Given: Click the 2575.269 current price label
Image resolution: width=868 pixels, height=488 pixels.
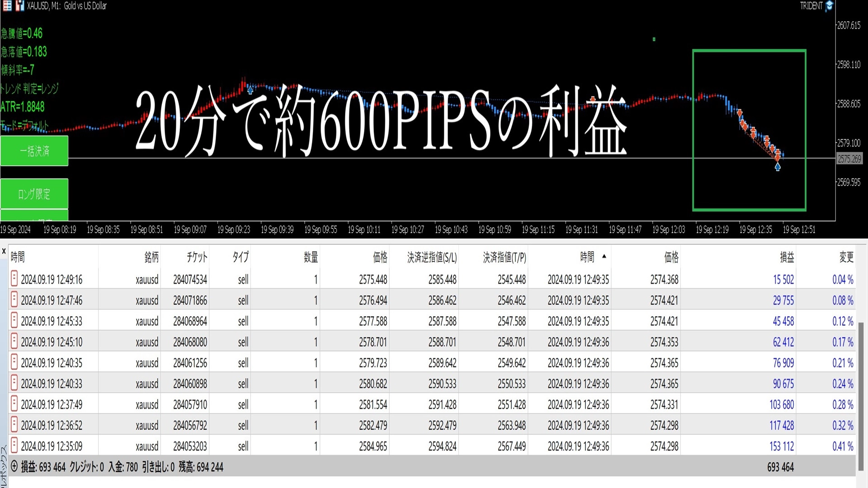Looking at the screenshot, I should (x=849, y=159).
